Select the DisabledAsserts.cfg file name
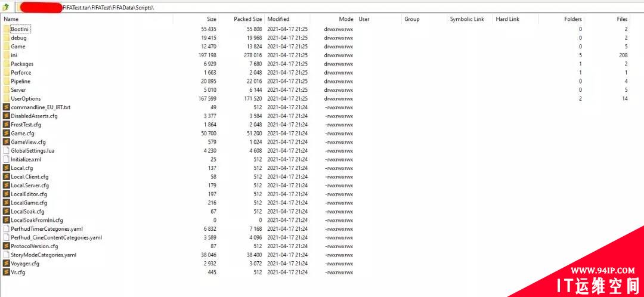The width and height of the screenshot is (644, 297). [x=34, y=116]
